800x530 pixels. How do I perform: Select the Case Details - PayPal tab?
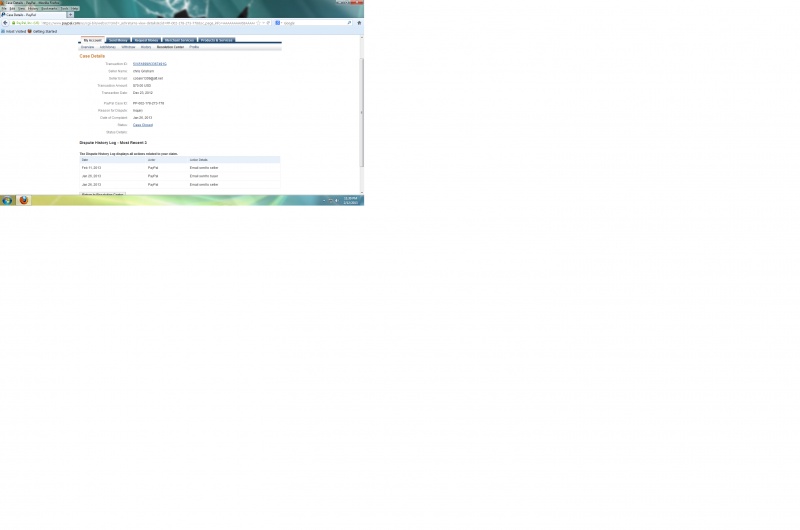point(33,15)
